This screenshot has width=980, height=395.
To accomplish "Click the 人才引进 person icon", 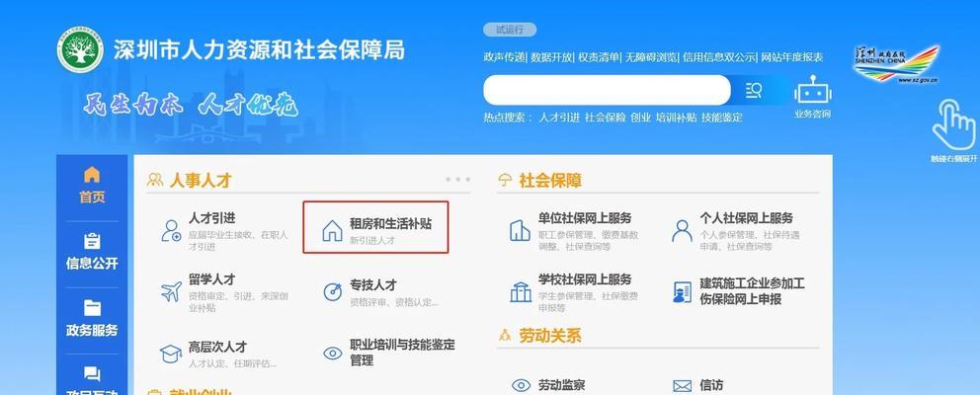I will (x=171, y=231).
